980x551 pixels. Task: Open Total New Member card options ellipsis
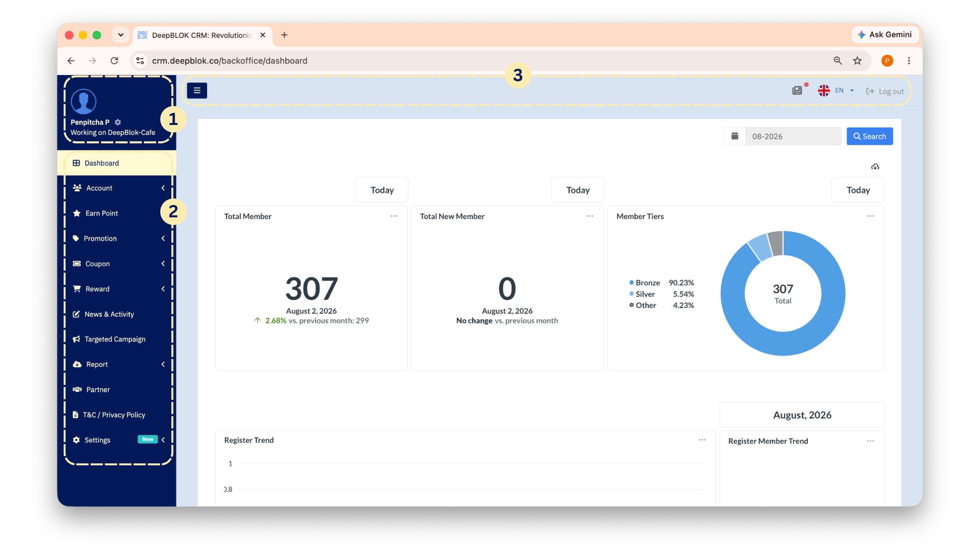pos(590,216)
